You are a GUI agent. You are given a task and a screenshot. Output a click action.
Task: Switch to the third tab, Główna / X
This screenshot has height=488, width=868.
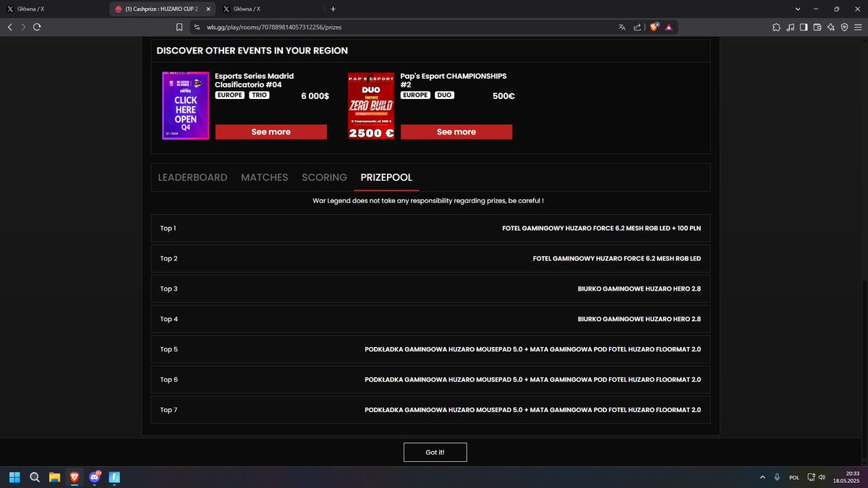269,9
